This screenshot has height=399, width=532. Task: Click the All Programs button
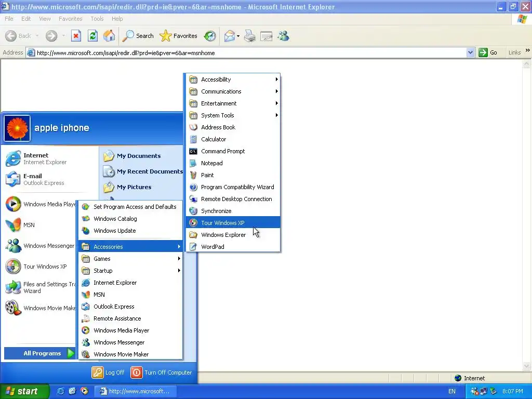40,353
